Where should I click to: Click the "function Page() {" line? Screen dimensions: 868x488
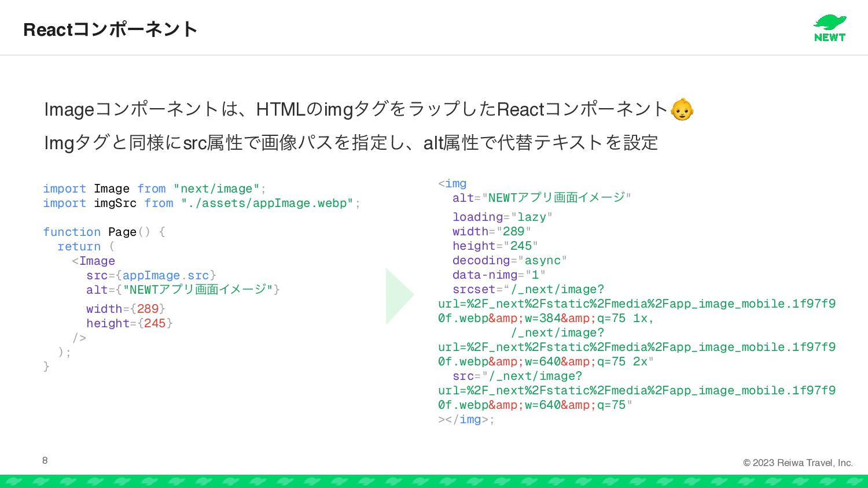point(104,232)
